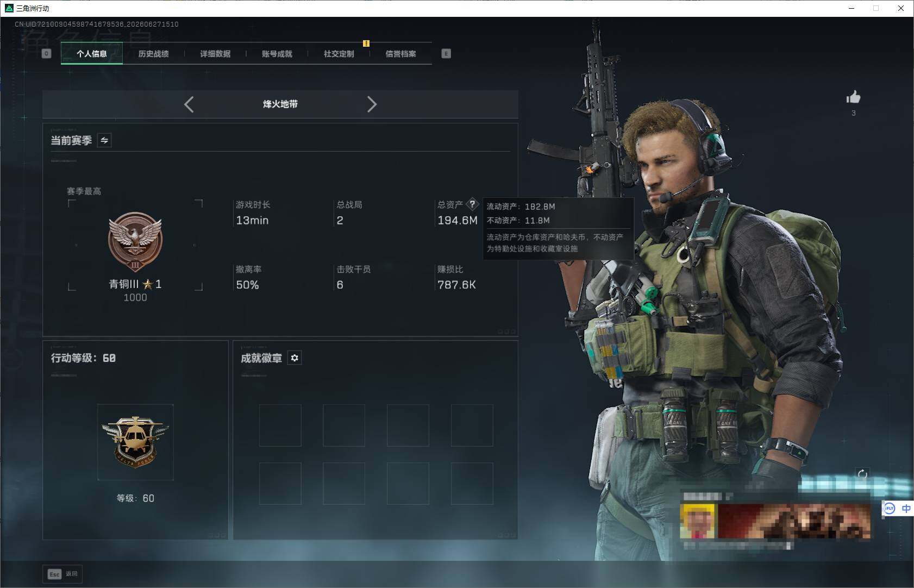Click the 青铜III eagle rank badge

[135, 242]
